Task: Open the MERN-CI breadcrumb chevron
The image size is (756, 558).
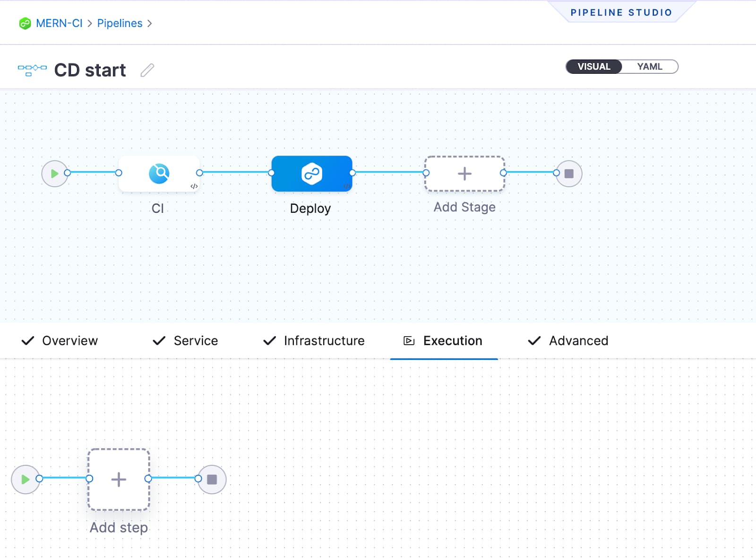Action: tap(89, 23)
